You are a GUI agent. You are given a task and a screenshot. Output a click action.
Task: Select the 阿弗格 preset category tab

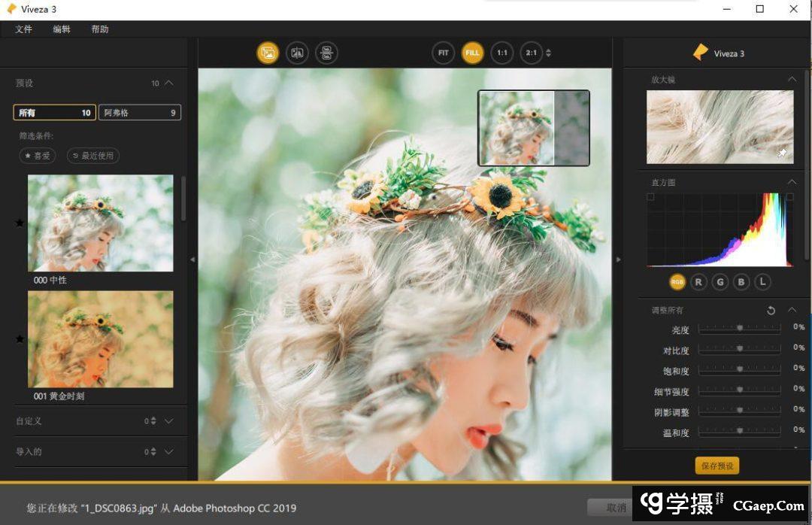click(x=140, y=113)
